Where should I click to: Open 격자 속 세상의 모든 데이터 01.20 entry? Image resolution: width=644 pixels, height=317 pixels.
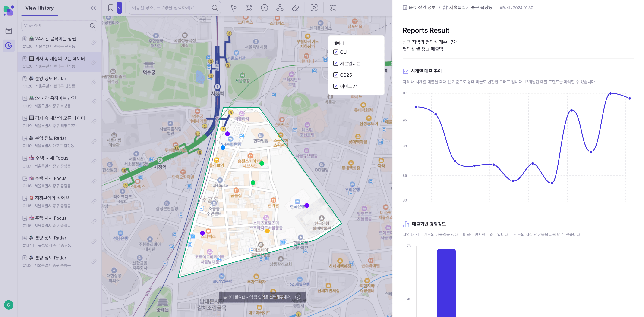tap(59, 62)
